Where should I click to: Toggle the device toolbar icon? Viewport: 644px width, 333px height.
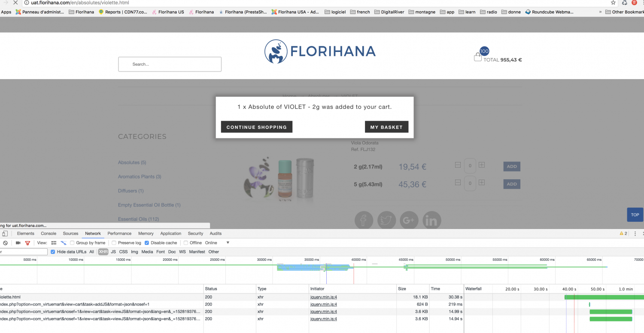click(5, 234)
